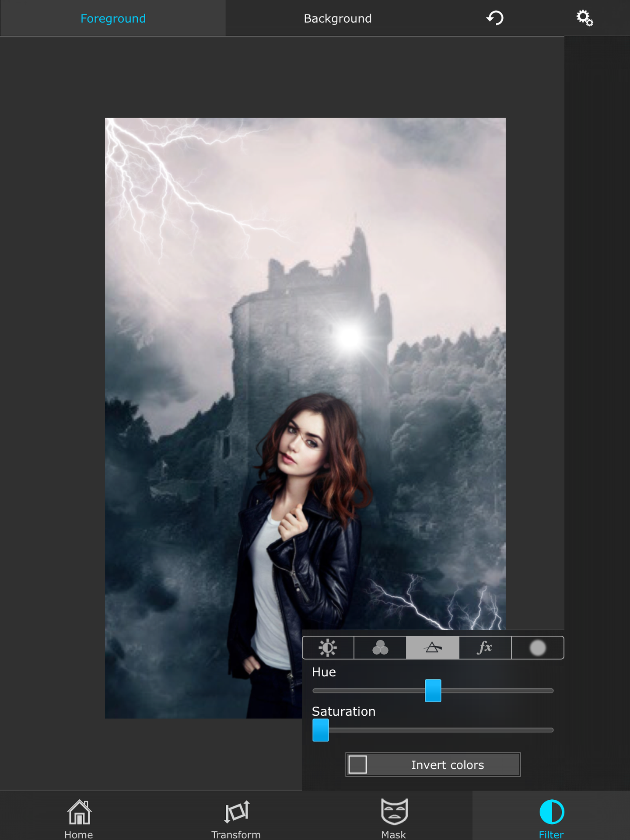Click the Invert colors button label
Viewport: 630px width, 840px height.
tap(448, 765)
